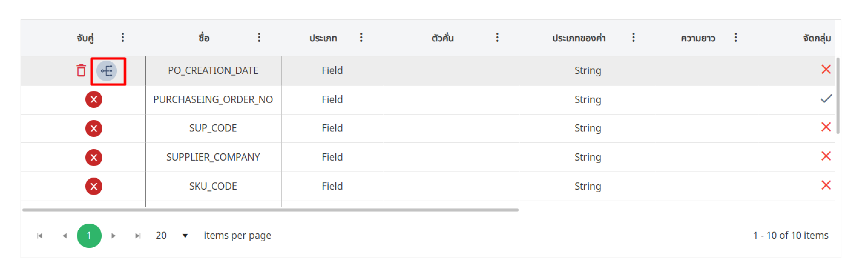The width and height of the screenshot is (868, 280).
Task: Toggle grouping checkmark in PURCHASEING_ORDER_NO row
Action: click(x=826, y=99)
